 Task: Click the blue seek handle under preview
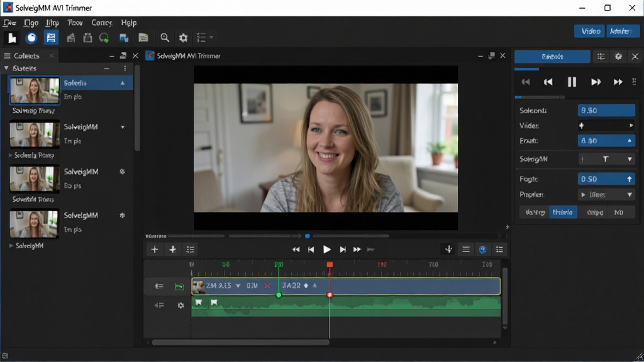pos(307,236)
